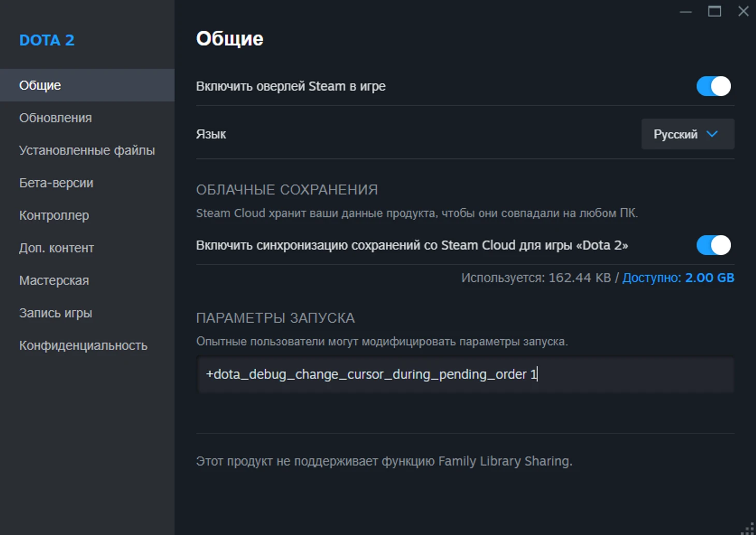Click the Доступно: 2.00 GB link
756x535 pixels.
tap(678, 278)
